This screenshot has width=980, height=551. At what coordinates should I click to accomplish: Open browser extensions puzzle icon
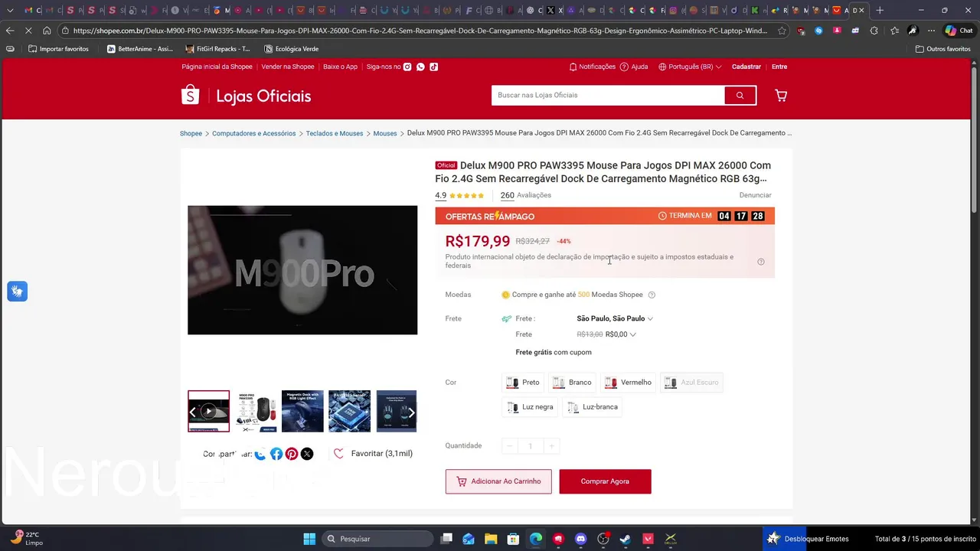(874, 31)
